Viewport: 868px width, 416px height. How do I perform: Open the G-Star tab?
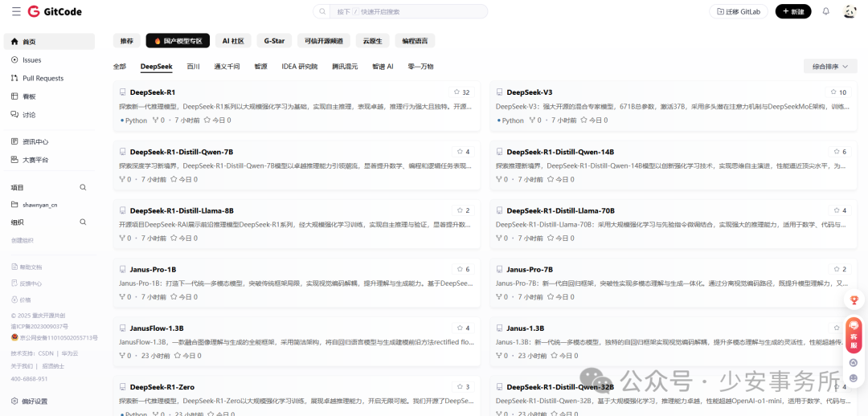click(275, 41)
